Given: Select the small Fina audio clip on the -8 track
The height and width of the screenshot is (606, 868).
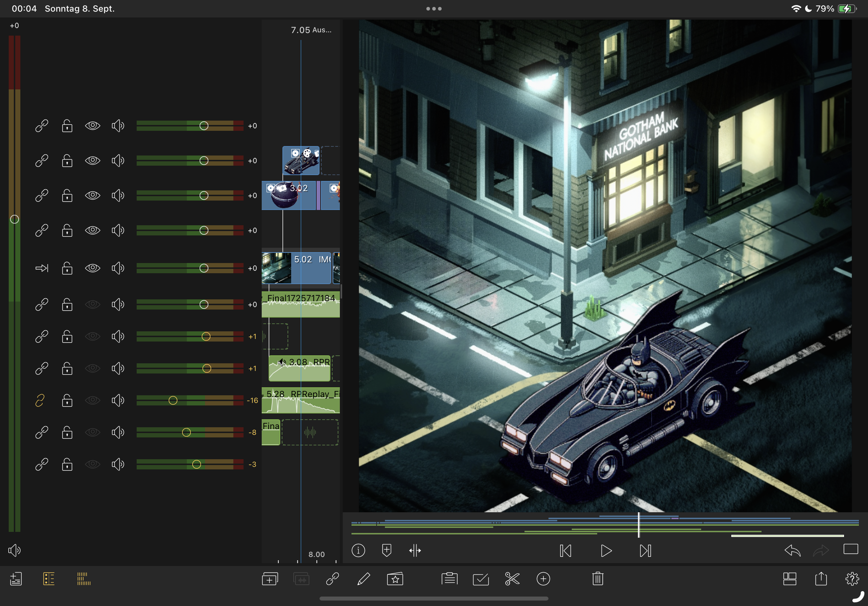Looking at the screenshot, I should [x=271, y=432].
